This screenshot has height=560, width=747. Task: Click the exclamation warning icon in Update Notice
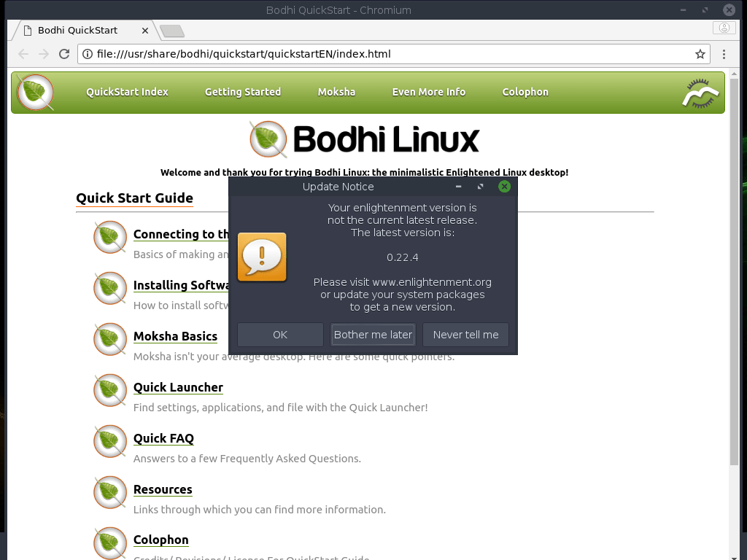[262, 257]
